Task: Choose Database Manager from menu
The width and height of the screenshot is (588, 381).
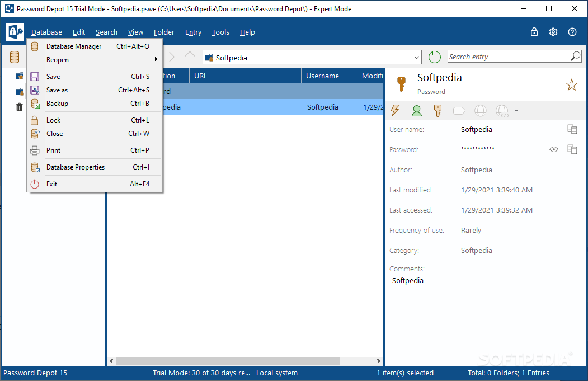Action: [x=95, y=46]
